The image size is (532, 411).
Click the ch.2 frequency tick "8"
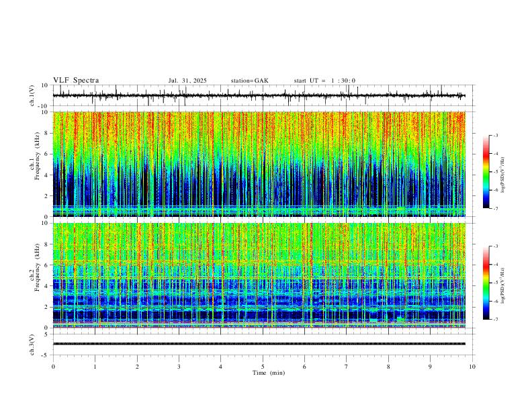(46, 244)
